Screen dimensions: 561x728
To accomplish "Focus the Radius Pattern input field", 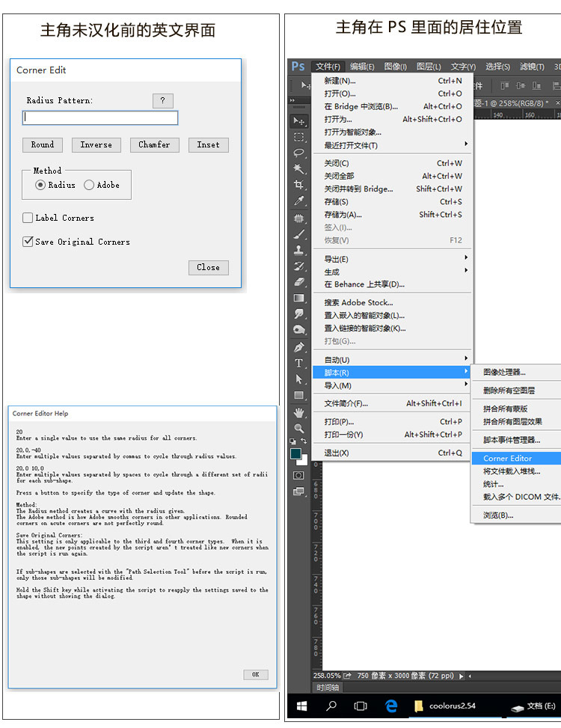I will (100, 117).
